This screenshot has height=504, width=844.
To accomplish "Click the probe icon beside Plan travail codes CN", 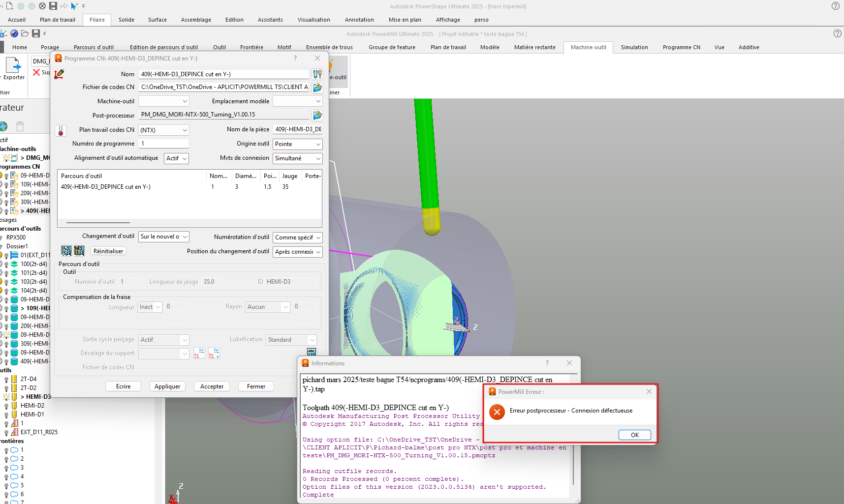I will [x=61, y=131].
